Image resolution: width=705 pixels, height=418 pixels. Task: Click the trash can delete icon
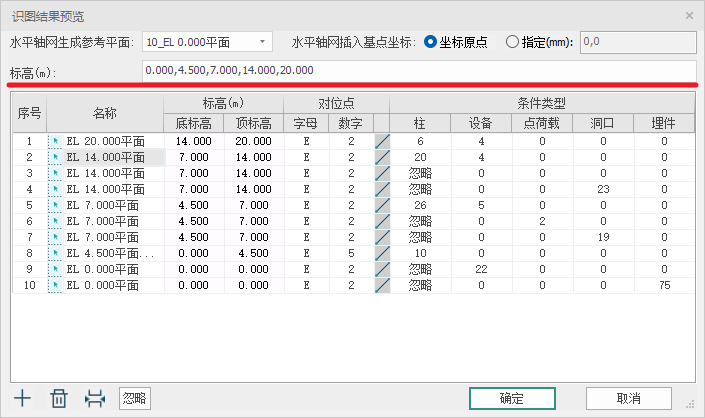59,398
